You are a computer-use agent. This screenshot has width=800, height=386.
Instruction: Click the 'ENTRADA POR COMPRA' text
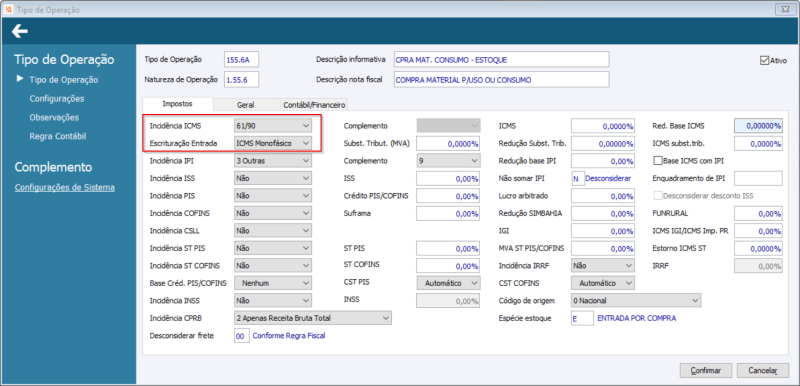pyautogui.click(x=637, y=318)
